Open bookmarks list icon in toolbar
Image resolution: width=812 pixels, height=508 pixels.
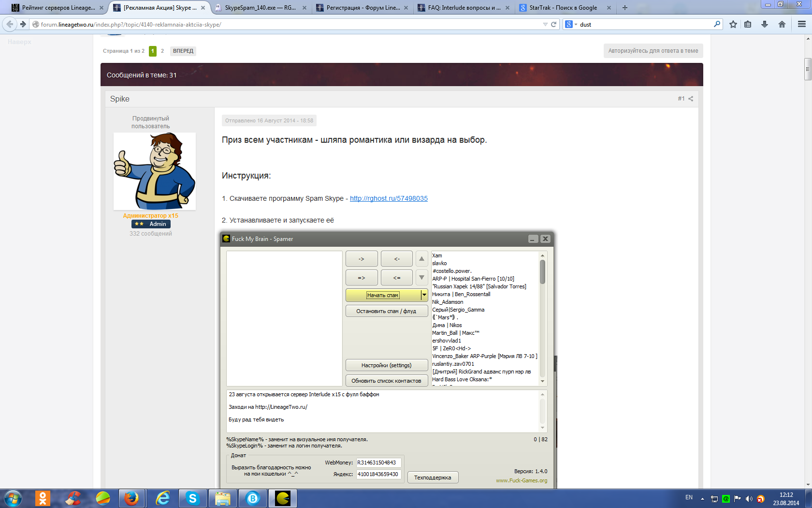(x=748, y=24)
